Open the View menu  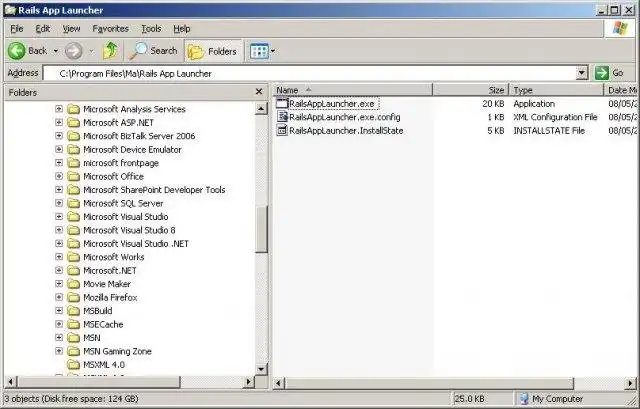[71, 29]
